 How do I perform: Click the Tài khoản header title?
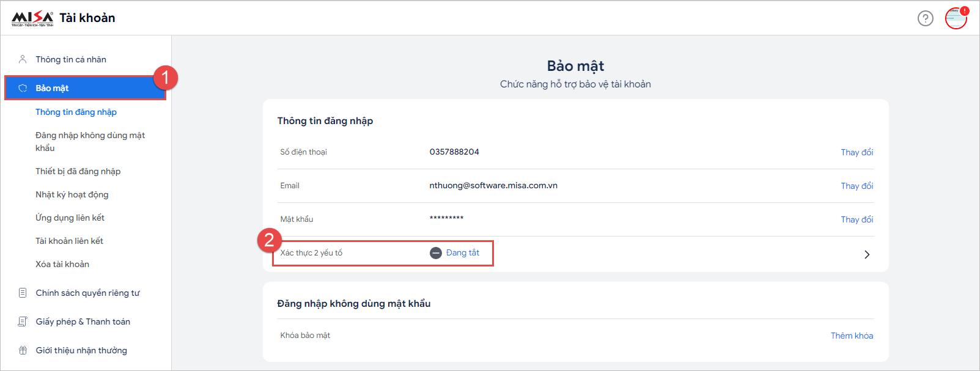87,18
